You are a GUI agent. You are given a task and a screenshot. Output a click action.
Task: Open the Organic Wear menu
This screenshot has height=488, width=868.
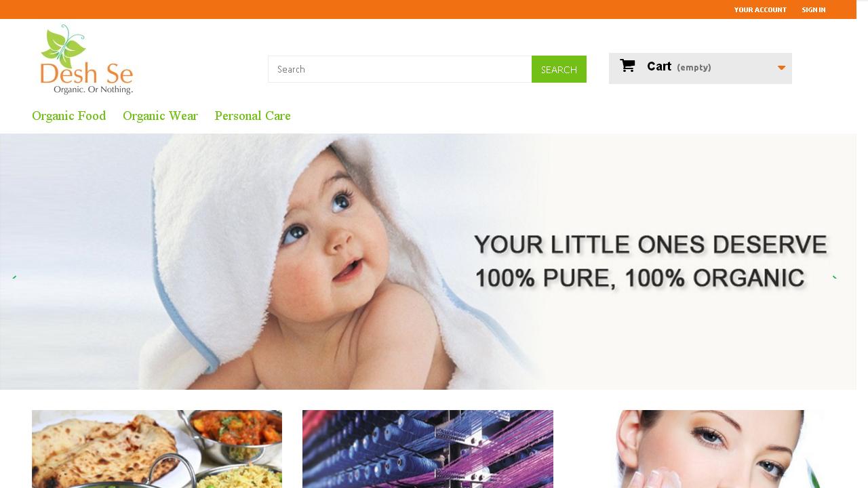click(x=160, y=116)
